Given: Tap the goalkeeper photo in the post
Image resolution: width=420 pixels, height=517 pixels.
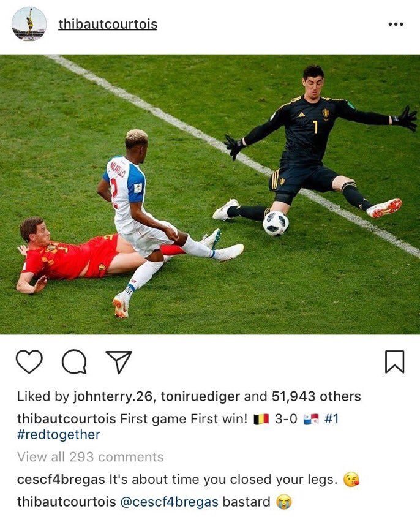Looking at the screenshot, I should (210, 195).
